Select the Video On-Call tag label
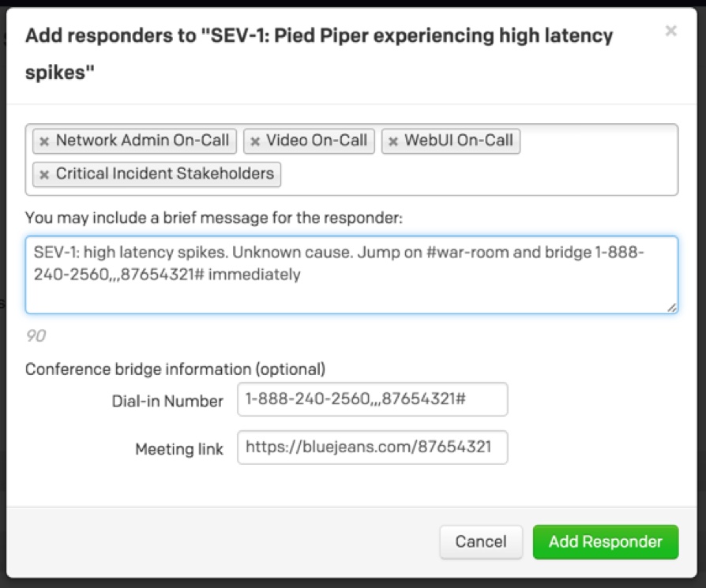This screenshot has width=706, height=588. coord(317,141)
